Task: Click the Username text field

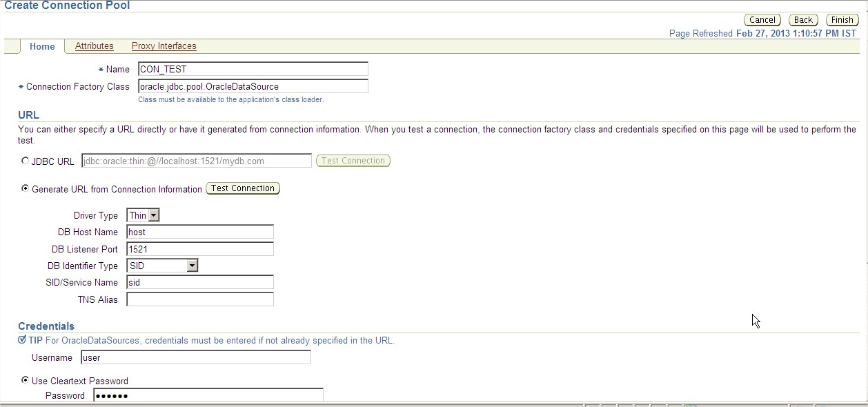Action: pyautogui.click(x=196, y=357)
